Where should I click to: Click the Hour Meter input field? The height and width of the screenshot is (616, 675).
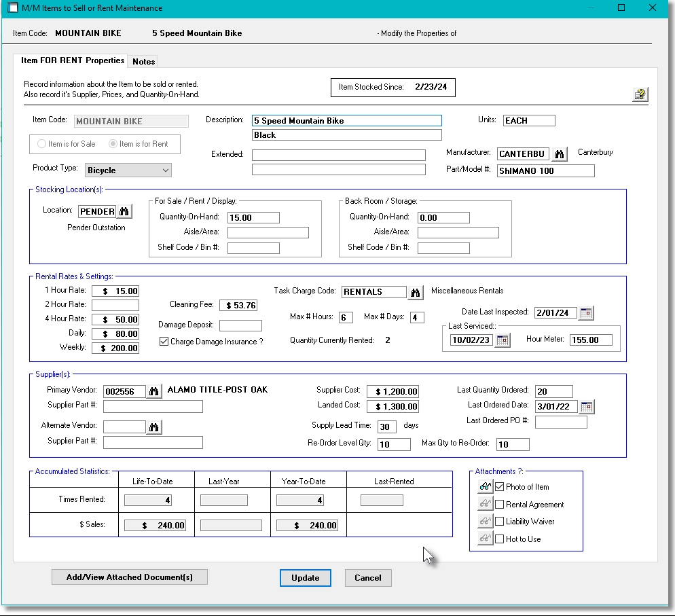[590, 339]
